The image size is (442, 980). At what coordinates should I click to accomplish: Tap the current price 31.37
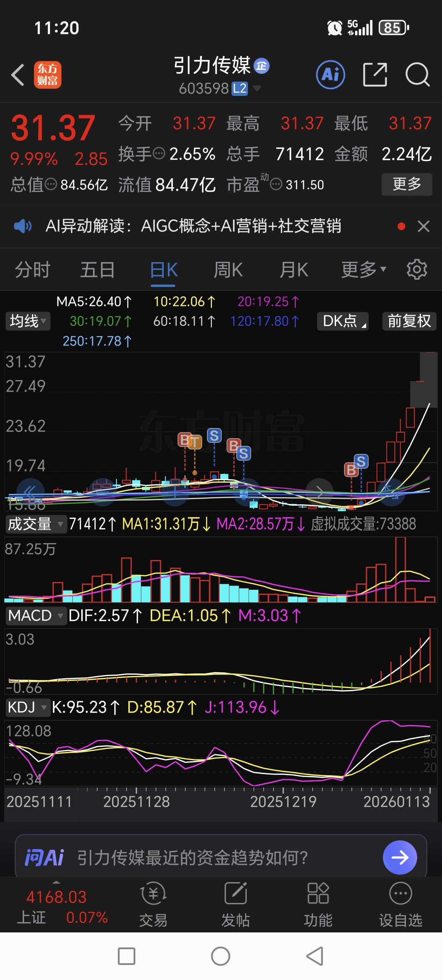[x=53, y=128]
